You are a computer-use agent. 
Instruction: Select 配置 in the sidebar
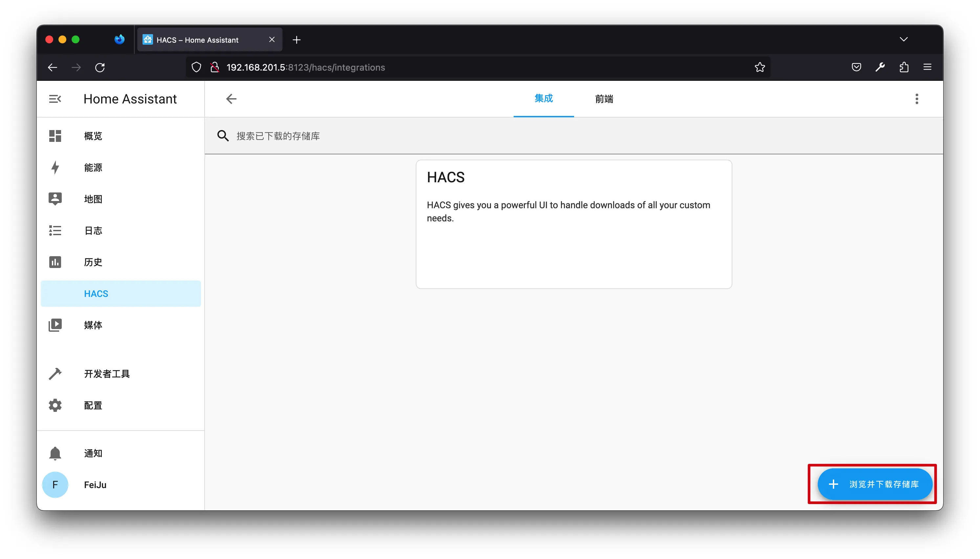tap(121, 405)
